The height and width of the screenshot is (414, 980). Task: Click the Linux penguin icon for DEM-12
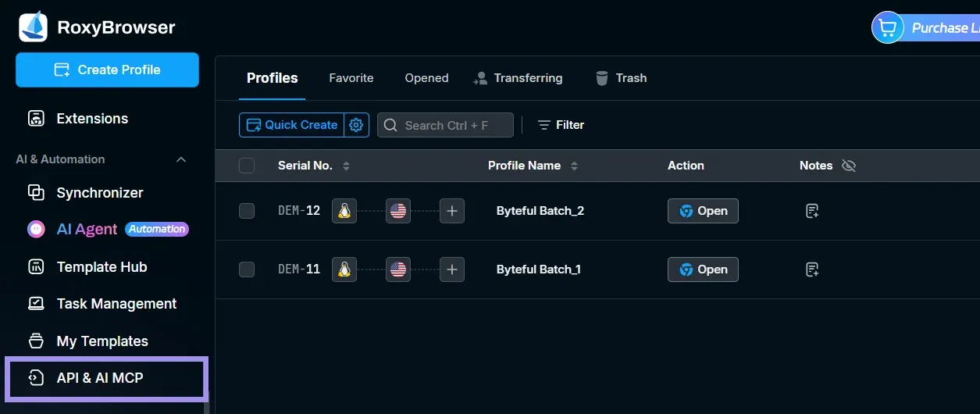coord(344,211)
